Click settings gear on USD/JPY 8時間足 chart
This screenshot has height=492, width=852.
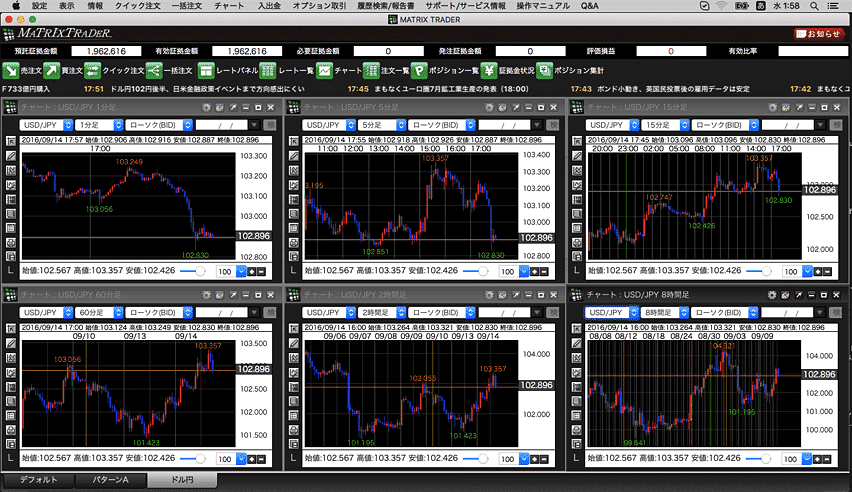point(772,295)
